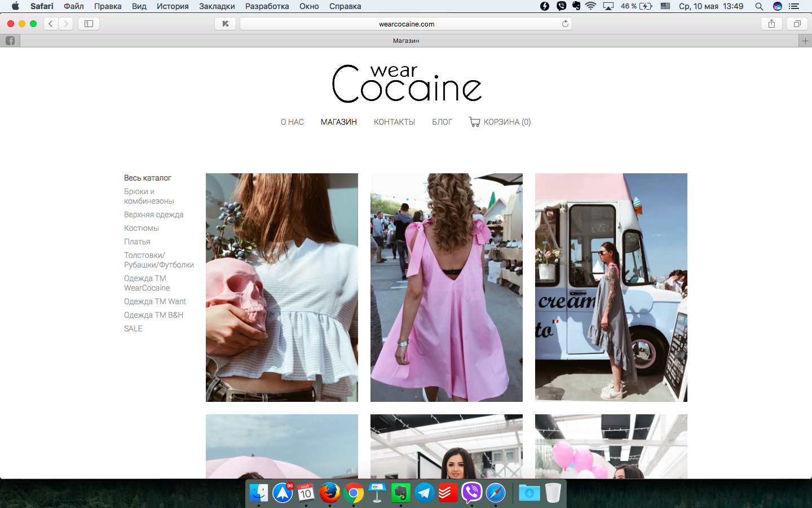Open the shopping cart icon
The image size is (812, 508).
(x=474, y=122)
